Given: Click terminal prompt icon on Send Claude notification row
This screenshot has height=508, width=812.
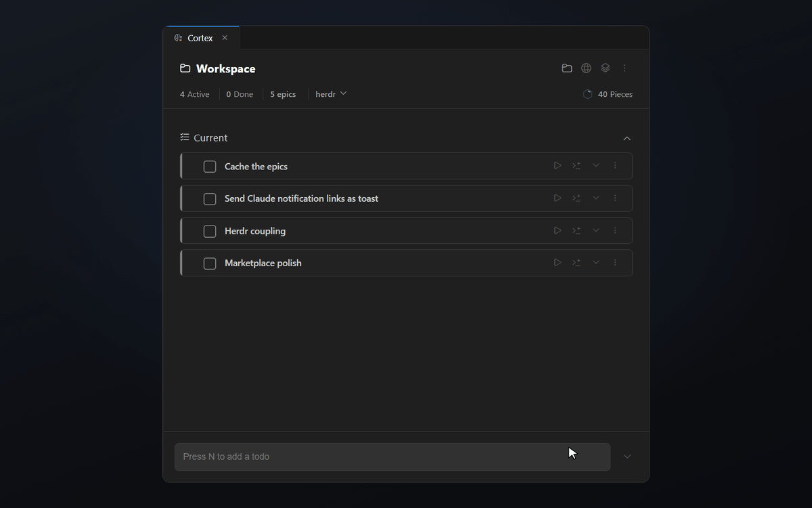Looking at the screenshot, I should [577, 198].
